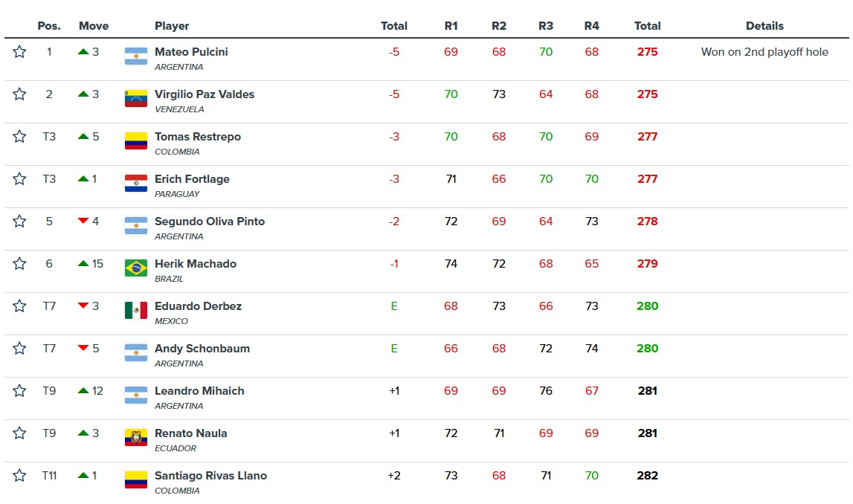Image resolution: width=853 pixels, height=504 pixels.
Task: Star Andy Schonbaum's row
Action: (19, 349)
